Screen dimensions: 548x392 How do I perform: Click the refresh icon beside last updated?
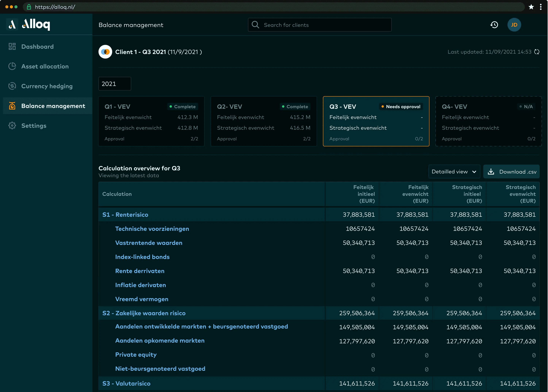point(537,52)
